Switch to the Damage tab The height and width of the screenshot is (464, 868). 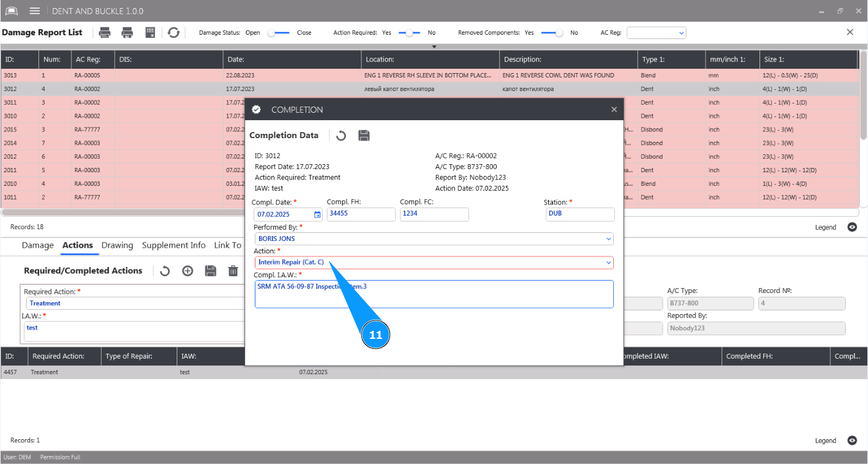point(38,245)
